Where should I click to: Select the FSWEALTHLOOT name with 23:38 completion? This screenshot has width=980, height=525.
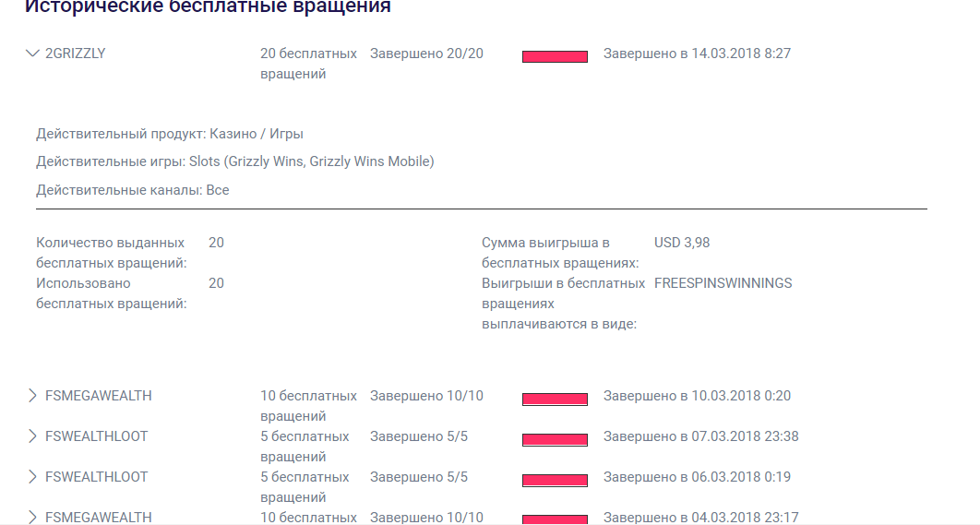click(96, 436)
